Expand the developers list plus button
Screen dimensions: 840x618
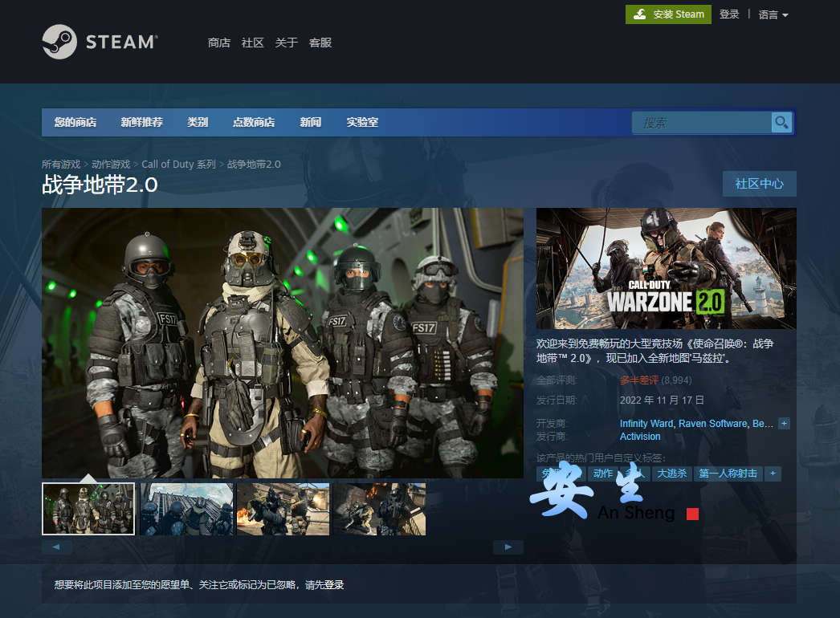coord(784,424)
